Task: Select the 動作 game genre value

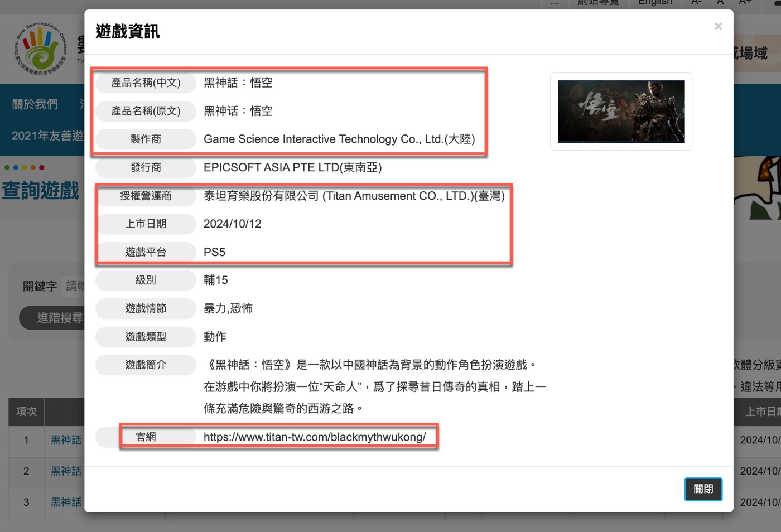Action: pos(215,337)
